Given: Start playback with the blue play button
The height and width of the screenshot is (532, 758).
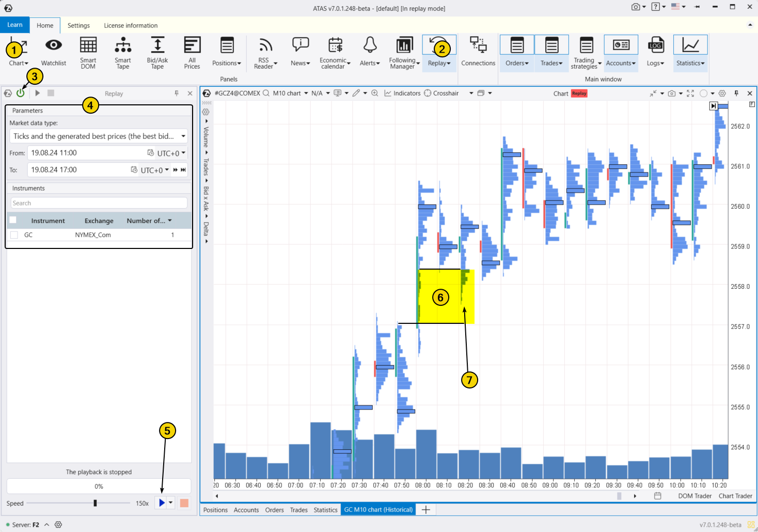Looking at the screenshot, I should point(161,503).
